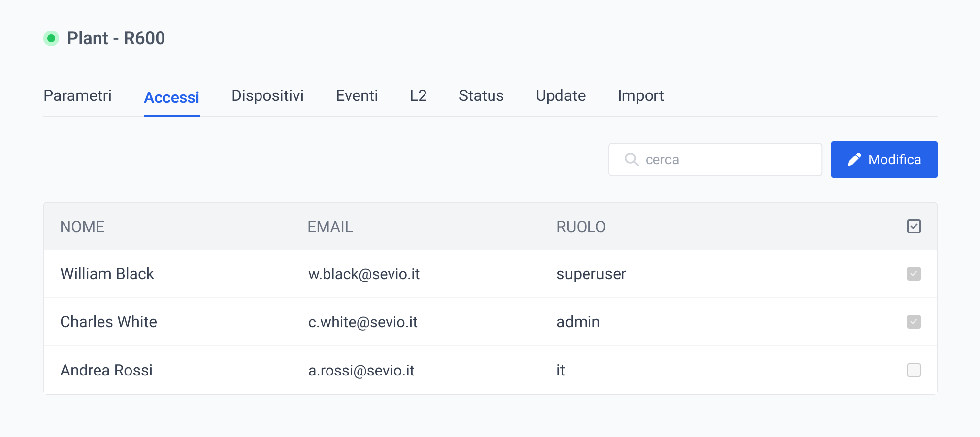980x437 pixels.
Task: Toggle William Black's access checkbox
Action: [x=914, y=274]
